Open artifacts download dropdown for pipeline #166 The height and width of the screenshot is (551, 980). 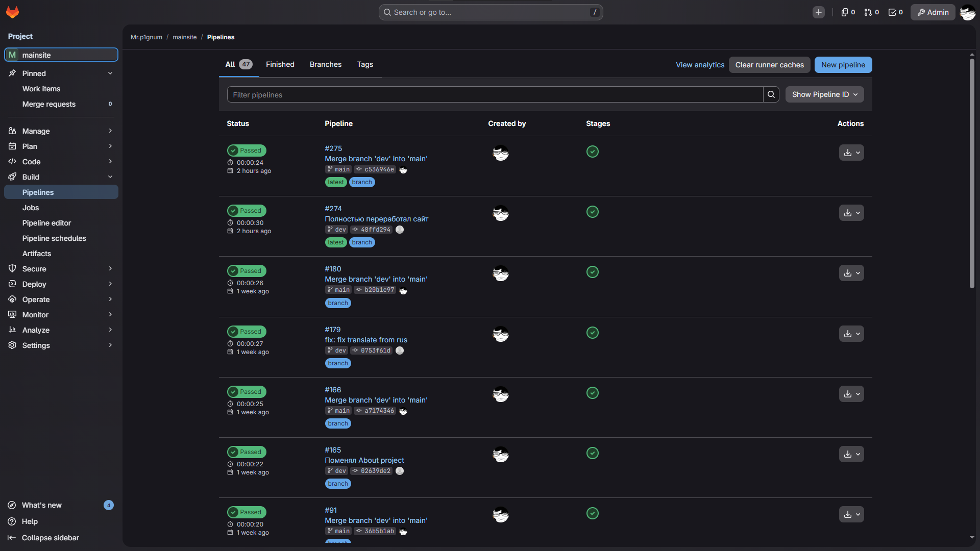tap(851, 394)
